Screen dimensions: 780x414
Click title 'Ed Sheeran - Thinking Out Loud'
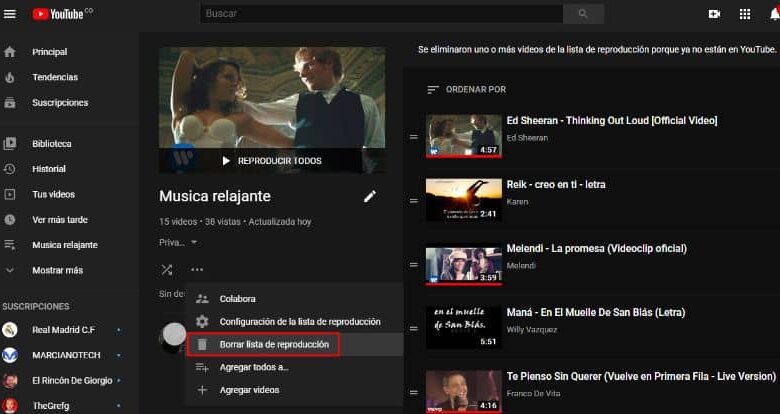click(612, 120)
